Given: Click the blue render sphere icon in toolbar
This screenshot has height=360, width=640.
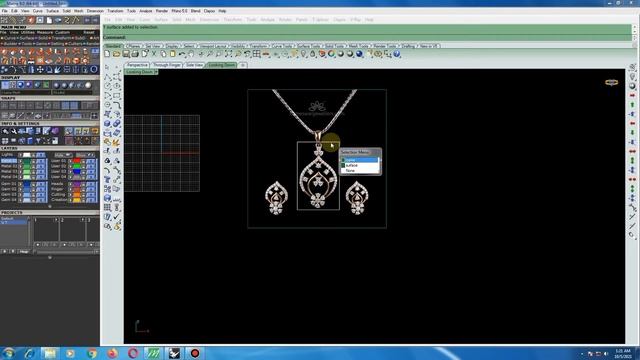Looking at the screenshot, I should click(x=359, y=54).
